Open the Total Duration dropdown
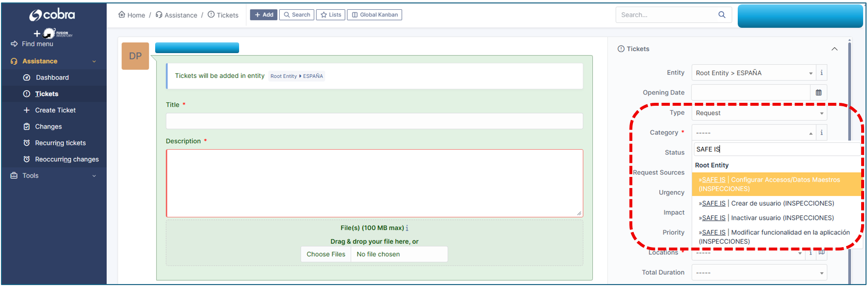Viewport: 868px width, 288px height. [x=759, y=273]
